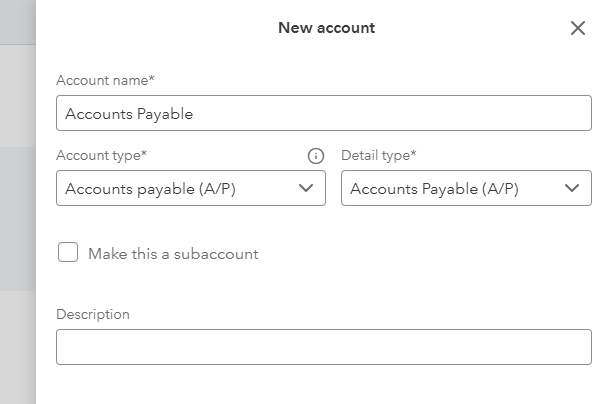Open the Account type dropdown
The width and height of the screenshot is (602, 404).
(191, 188)
